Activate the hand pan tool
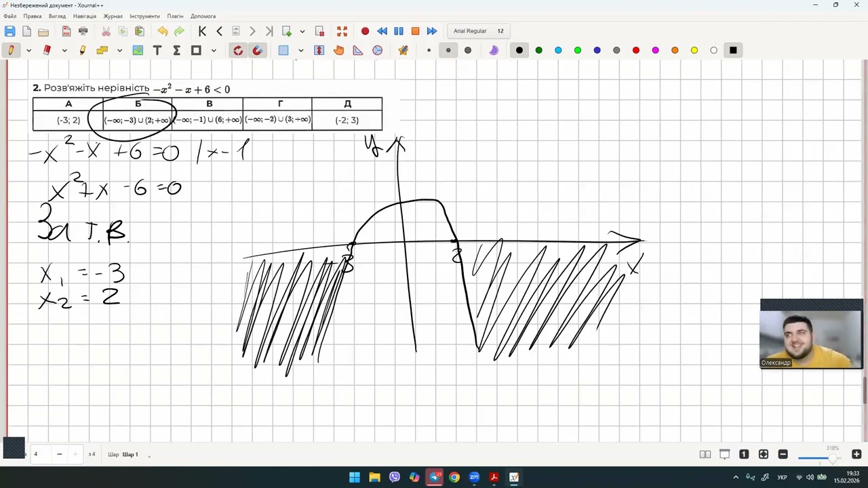Image resolution: width=868 pixels, height=488 pixels. point(339,50)
